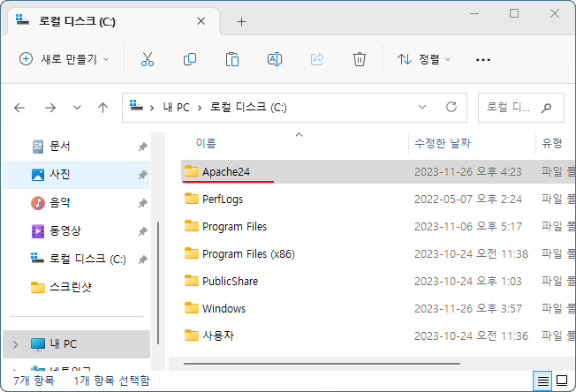
Task: Go forward with the right arrow
Action: pyautogui.click(x=50, y=108)
